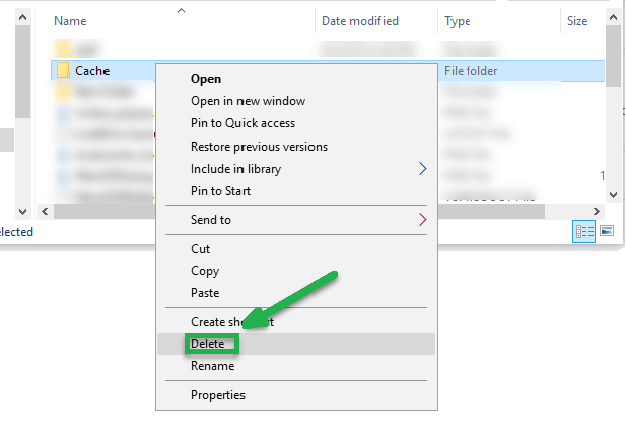Image resolution: width=626 pixels, height=428 pixels.
Task: Click the Type column header
Action: 457,21
